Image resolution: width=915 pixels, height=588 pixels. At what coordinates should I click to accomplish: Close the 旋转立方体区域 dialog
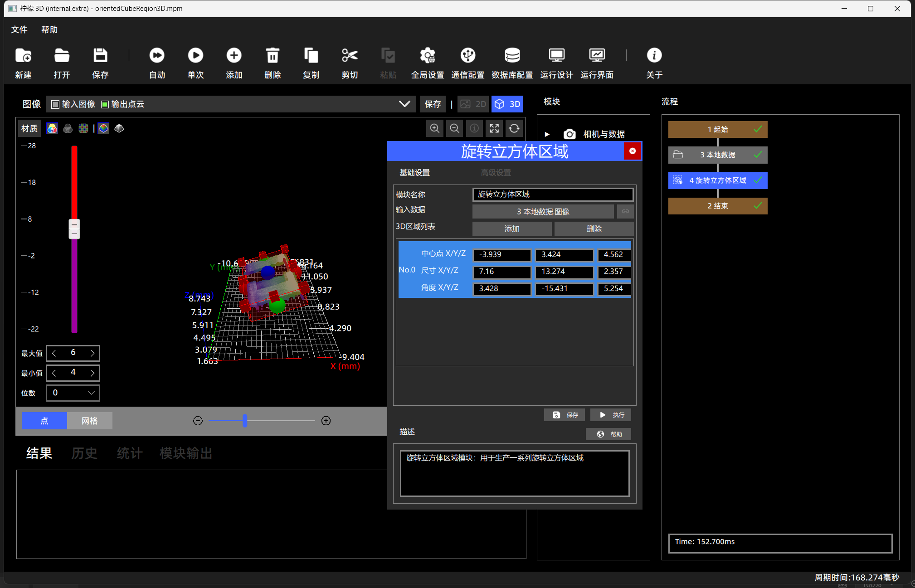tap(633, 151)
